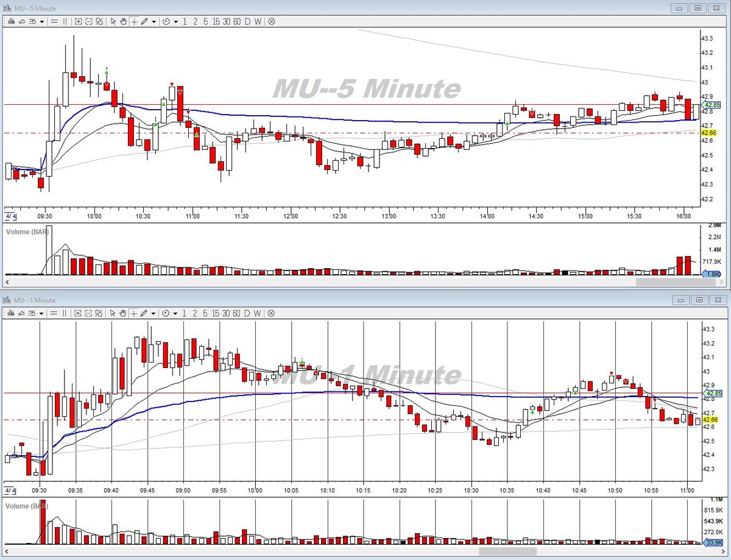Image resolution: width=731 pixels, height=560 pixels.
Task: Expand drawing tools dropdown in 1 Minute window
Action: coord(154,313)
